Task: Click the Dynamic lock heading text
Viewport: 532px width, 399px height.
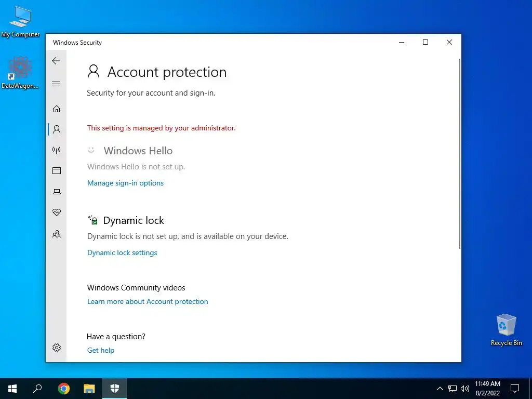Action: click(x=134, y=220)
